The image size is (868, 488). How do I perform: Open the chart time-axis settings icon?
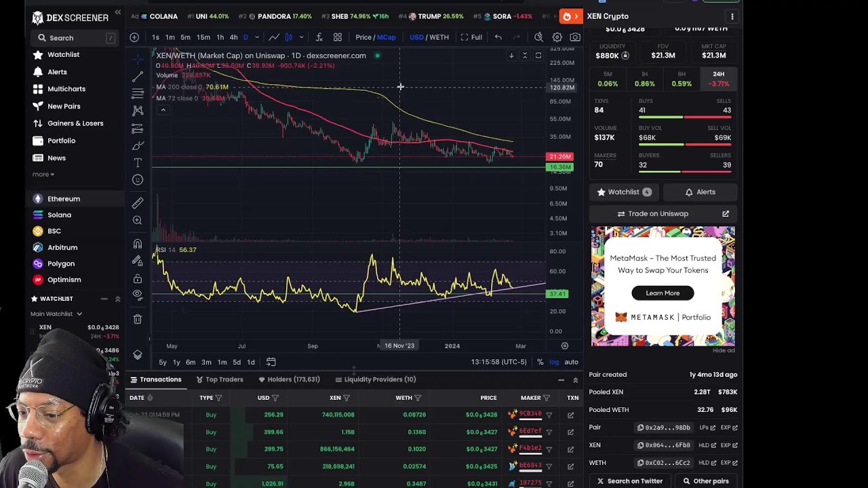564,346
